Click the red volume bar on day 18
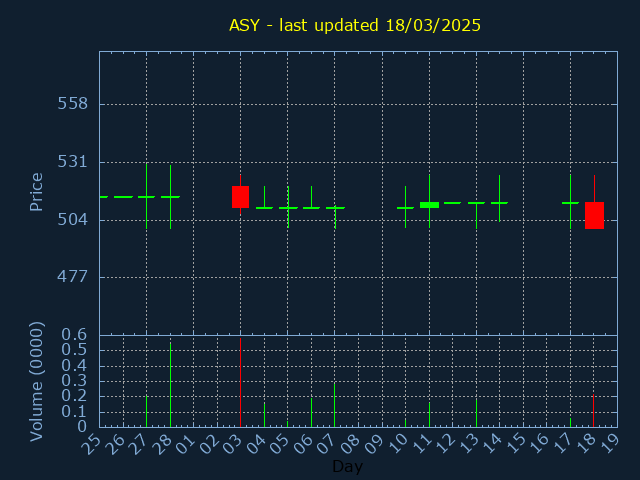The width and height of the screenshot is (640, 480). pyautogui.click(x=593, y=411)
